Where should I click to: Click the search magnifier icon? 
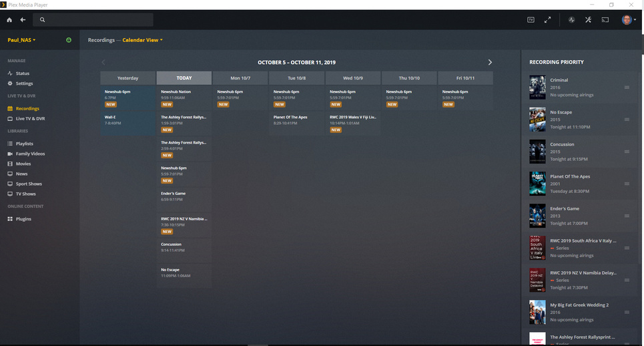pyautogui.click(x=42, y=20)
